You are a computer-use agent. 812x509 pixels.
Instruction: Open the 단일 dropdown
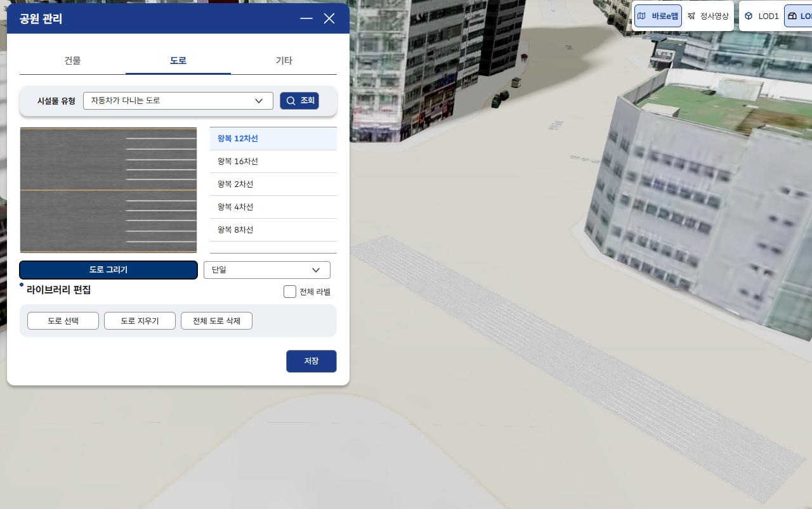pos(267,270)
